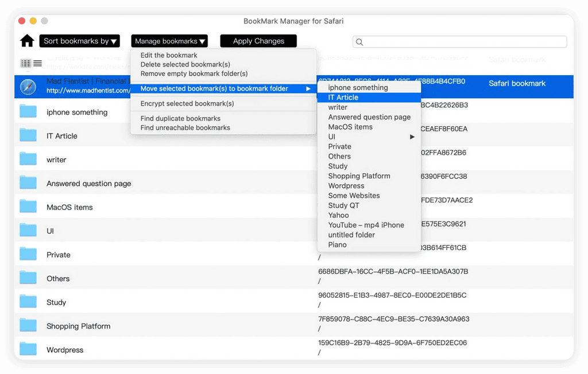This screenshot has width=588, height=374.
Task: Select UI entry in submenu
Action: coord(369,137)
